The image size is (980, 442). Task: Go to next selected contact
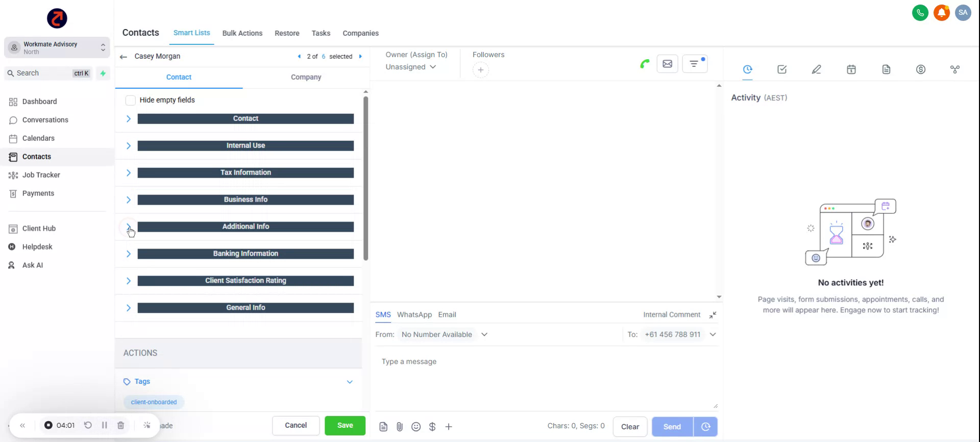tap(360, 57)
